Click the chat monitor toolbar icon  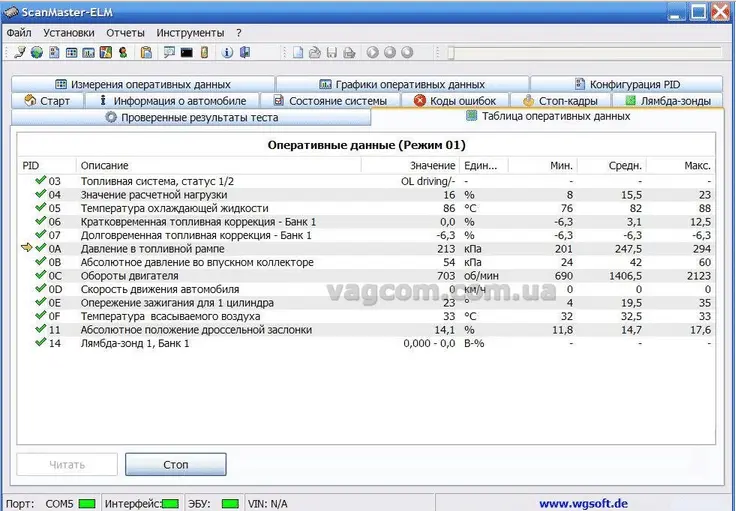(x=169, y=52)
